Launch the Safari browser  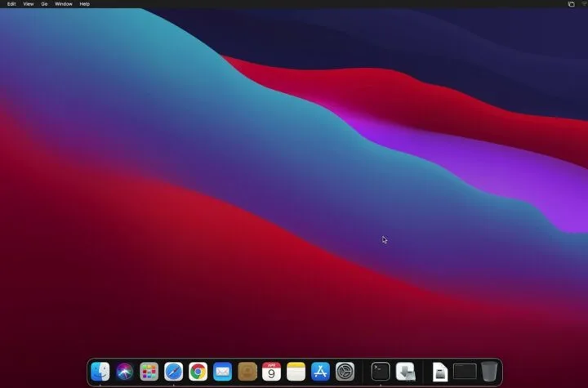(174, 372)
